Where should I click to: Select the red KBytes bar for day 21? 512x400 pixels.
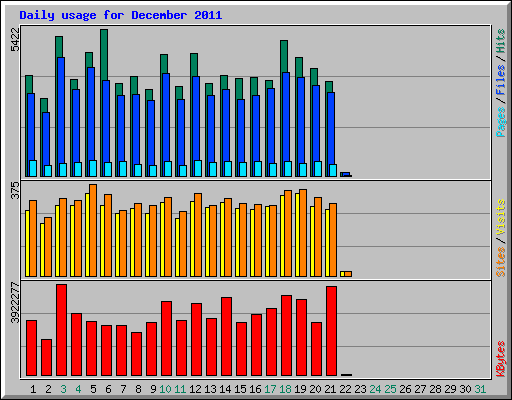331,331
